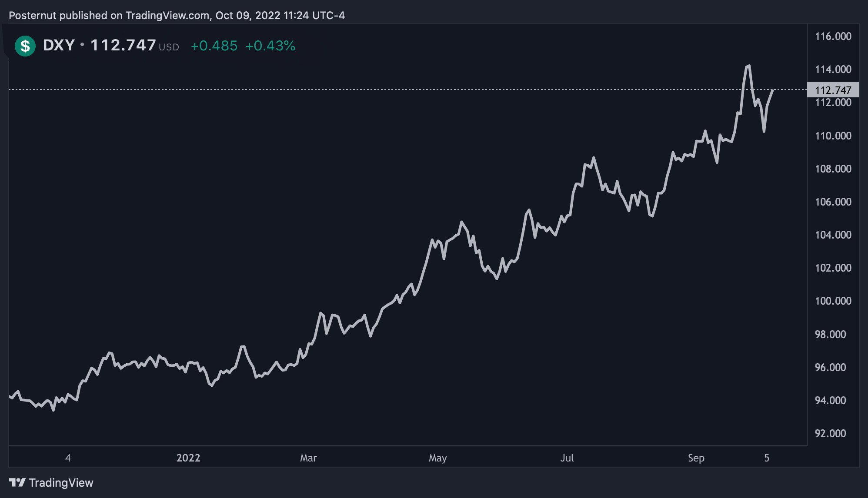Click the dotted current price line
The height and width of the screenshot is (498, 868).
408,90
